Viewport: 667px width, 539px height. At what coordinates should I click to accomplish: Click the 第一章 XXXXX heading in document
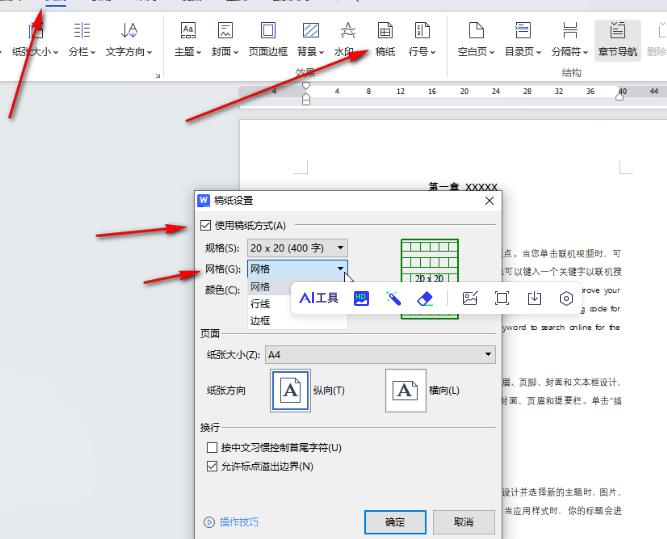coord(463,186)
